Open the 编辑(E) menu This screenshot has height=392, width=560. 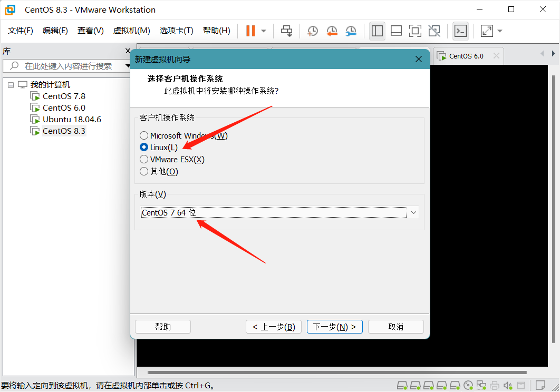click(x=55, y=31)
